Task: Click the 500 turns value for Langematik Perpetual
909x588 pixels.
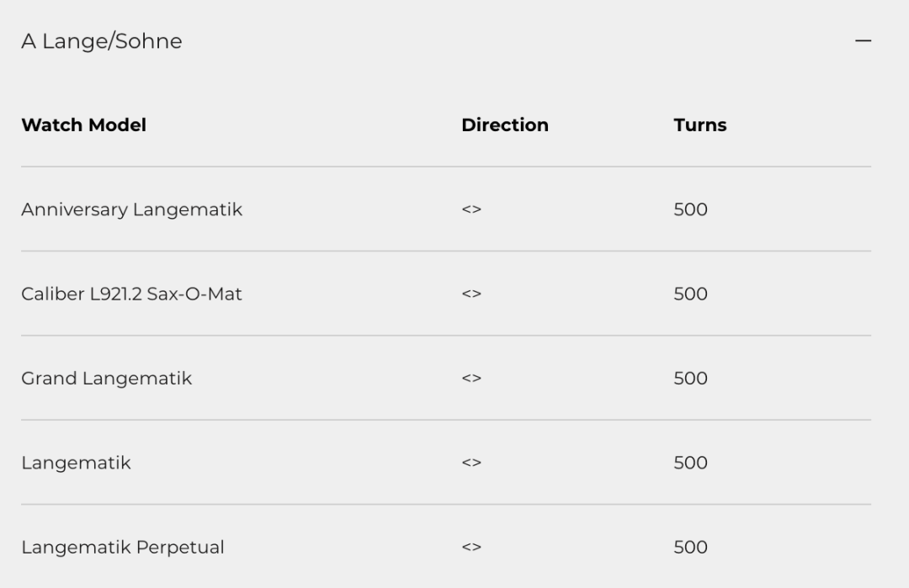Action: click(x=690, y=547)
